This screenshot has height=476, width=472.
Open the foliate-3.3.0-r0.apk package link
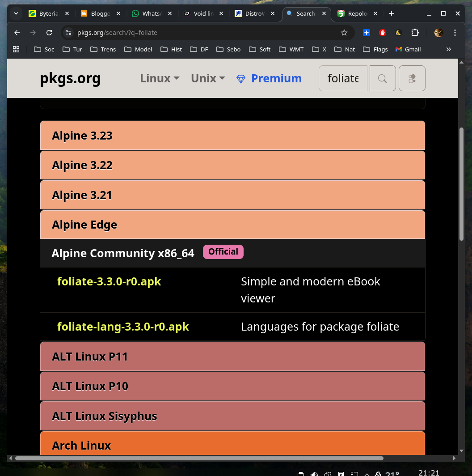click(109, 281)
